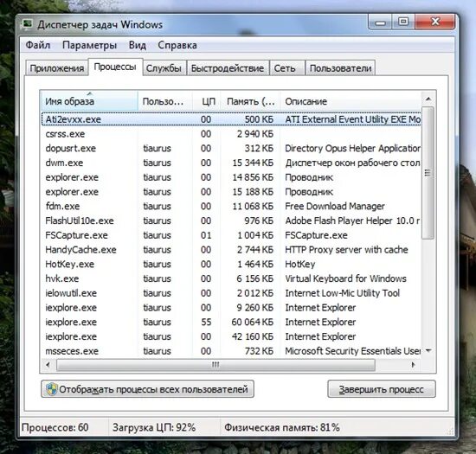Click Загрузка ЦП: 92% in status bar
Viewport: 476px width, 454px height.
[154, 427]
